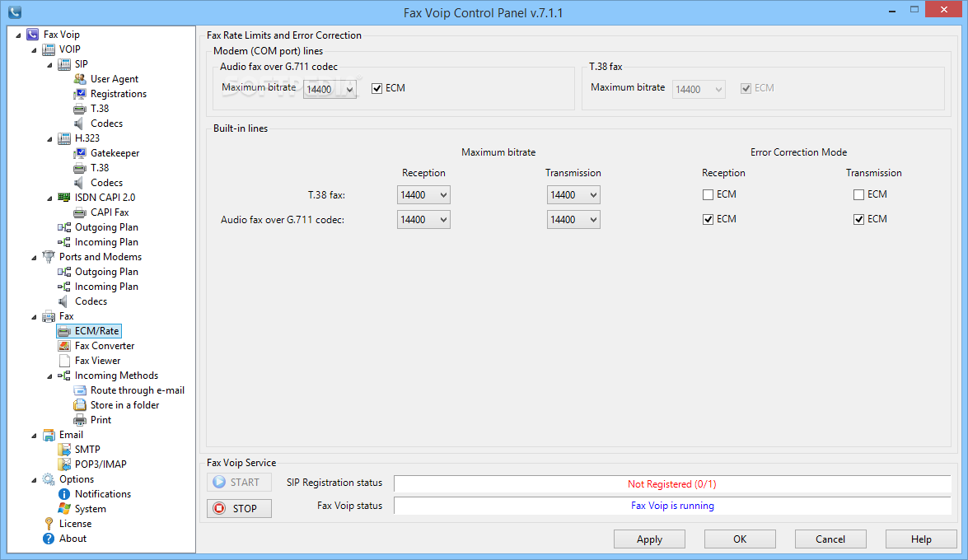Image resolution: width=968 pixels, height=560 pixels.
Task: Click the T.38 icon under H.323
Action: tap(80, 168)
